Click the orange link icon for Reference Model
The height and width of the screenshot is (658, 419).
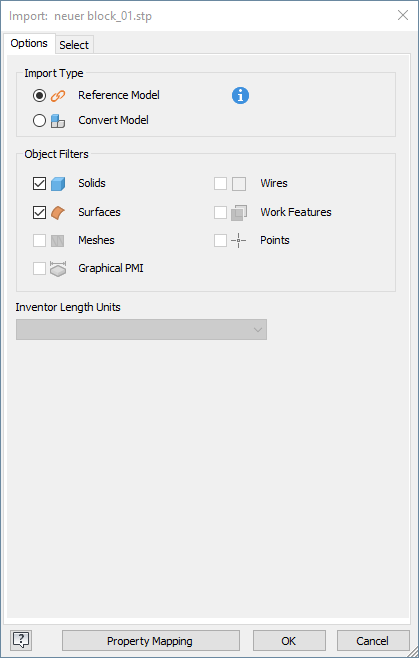click(58, 96)
